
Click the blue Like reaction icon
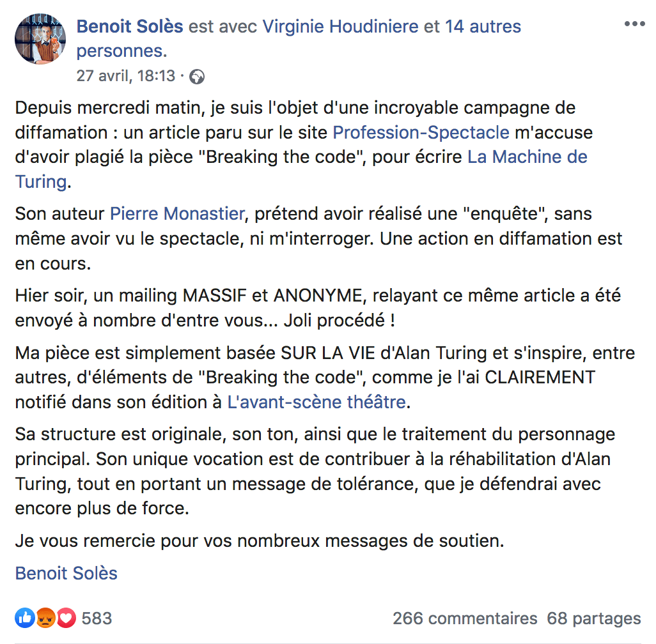(25, 618)
